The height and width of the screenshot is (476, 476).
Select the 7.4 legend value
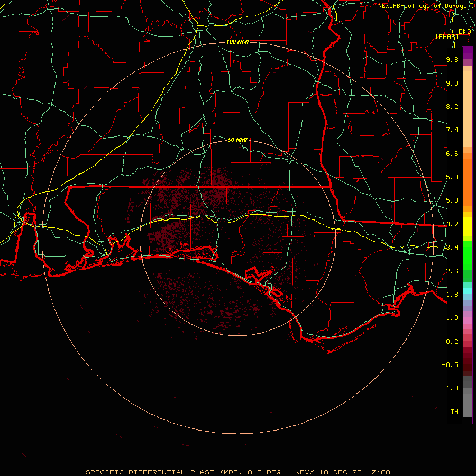(452, 130)
